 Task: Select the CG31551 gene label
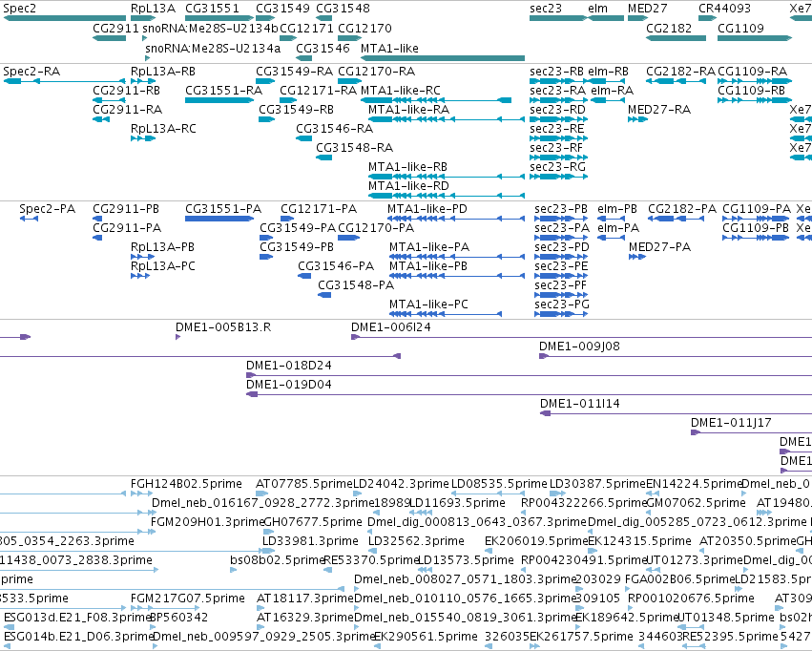pos(213,9)
